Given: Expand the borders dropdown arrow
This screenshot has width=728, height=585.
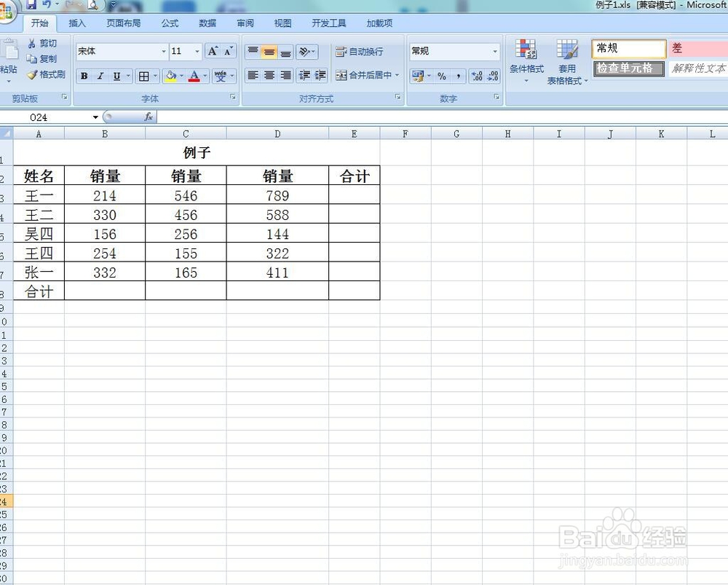Looking at the screenshot, I should pos(155,76).
